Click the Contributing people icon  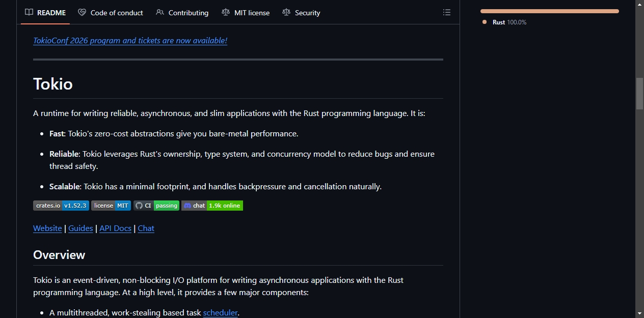pyautogui.click(x=160, y=12)
